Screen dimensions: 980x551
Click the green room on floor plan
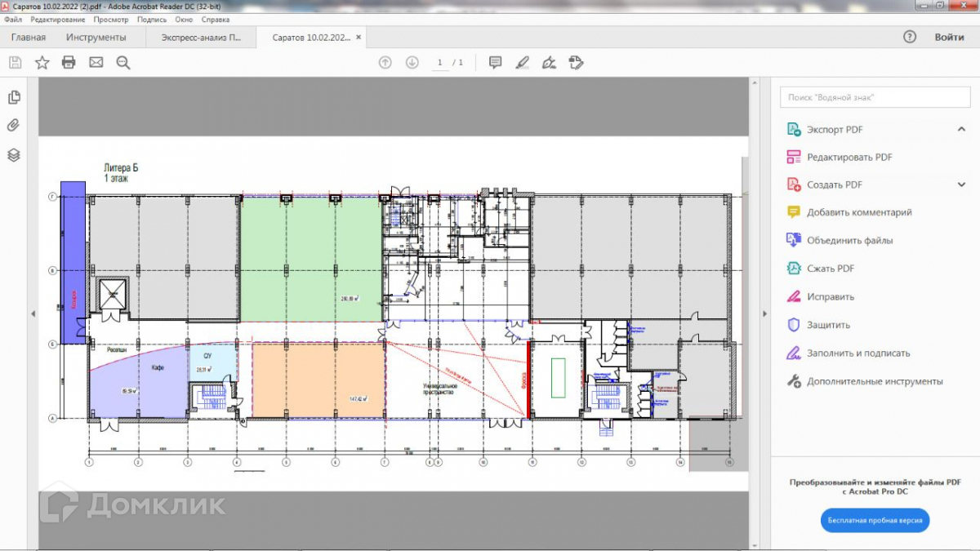click(310, 258)
